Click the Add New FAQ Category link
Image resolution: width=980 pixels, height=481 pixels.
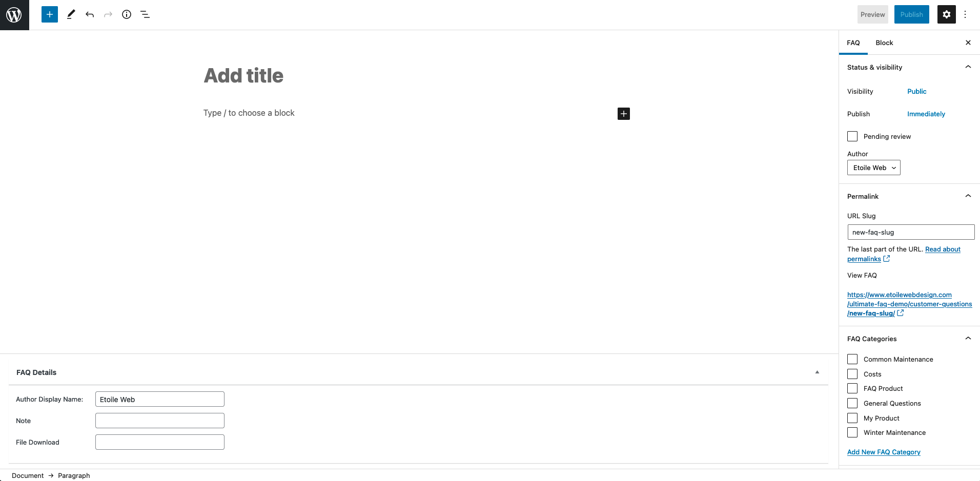884,452
